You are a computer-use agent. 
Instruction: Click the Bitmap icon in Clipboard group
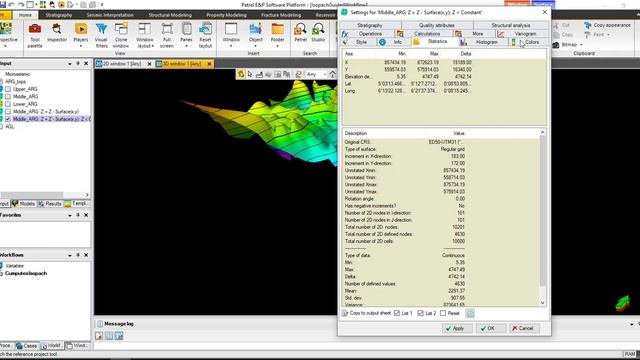pos(567,44)
